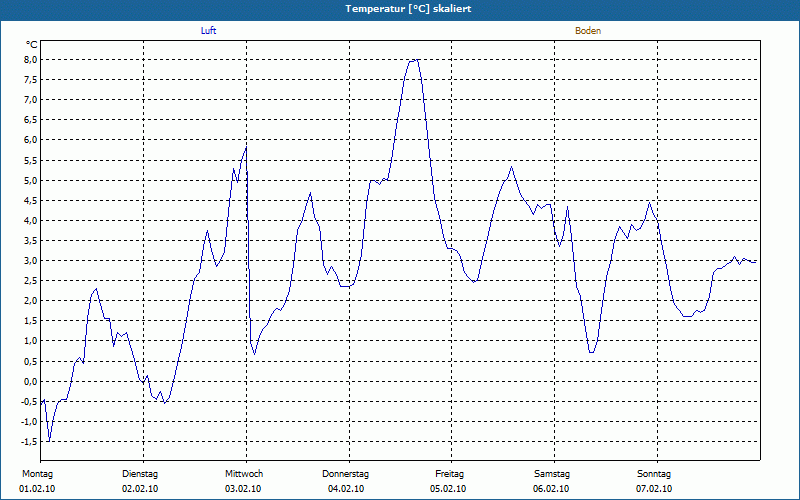The image size is (800, 500).
Task: Click the '0,0' y-axis value
Action: (31, 381)
